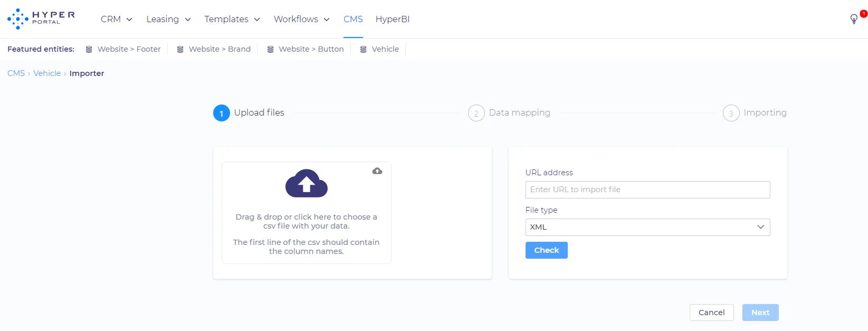The height and width of the screenshot is (331, 868).
Task: Click step 1 Upload files circle
Action: [x=222, y=113]
